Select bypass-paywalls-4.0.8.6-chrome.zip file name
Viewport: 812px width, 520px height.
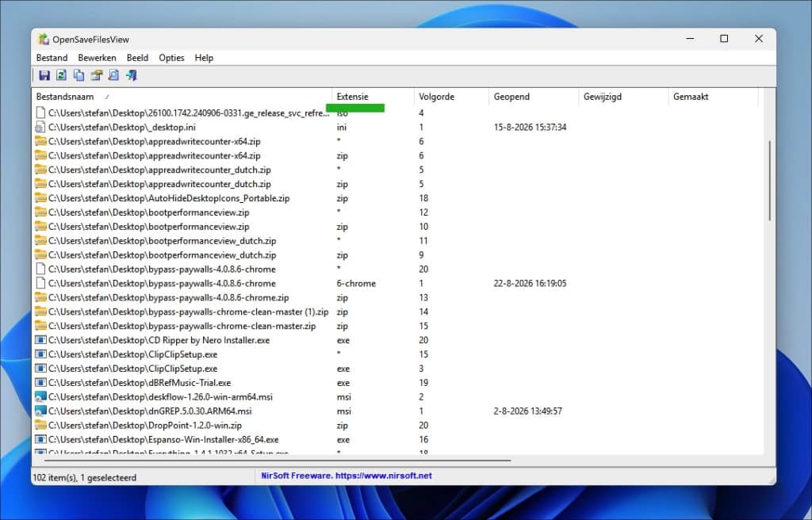point(169,298)
